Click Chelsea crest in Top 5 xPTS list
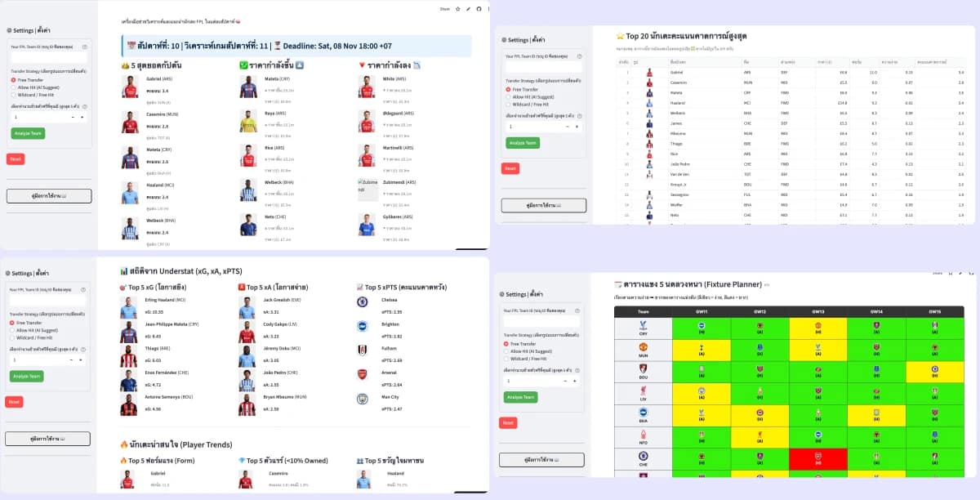This screenshot has width=980, height=500. pyautogui.click(x=362, y=301)
